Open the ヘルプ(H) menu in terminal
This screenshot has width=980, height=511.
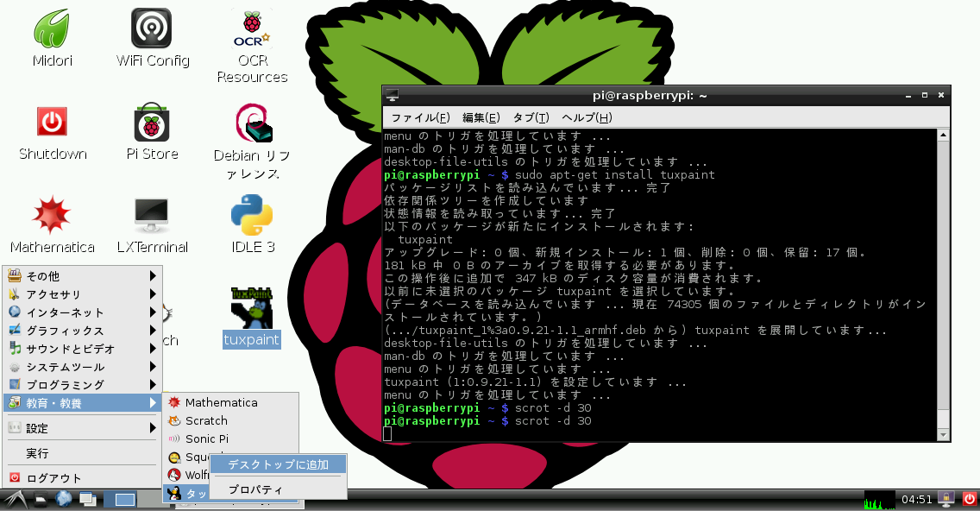tap(587, 117)
